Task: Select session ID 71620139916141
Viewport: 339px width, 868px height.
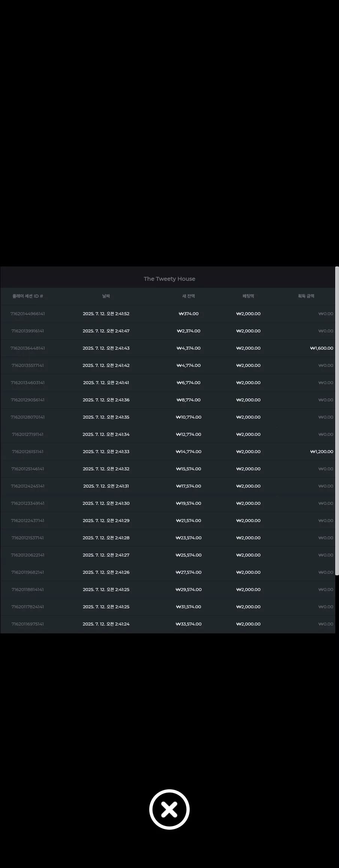Action: click(28, 331)
